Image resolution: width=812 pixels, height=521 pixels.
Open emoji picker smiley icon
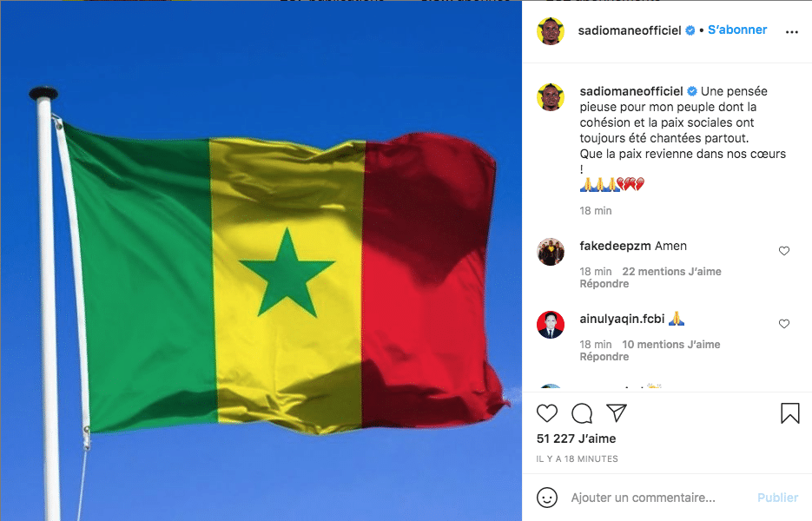pos(547,498)
